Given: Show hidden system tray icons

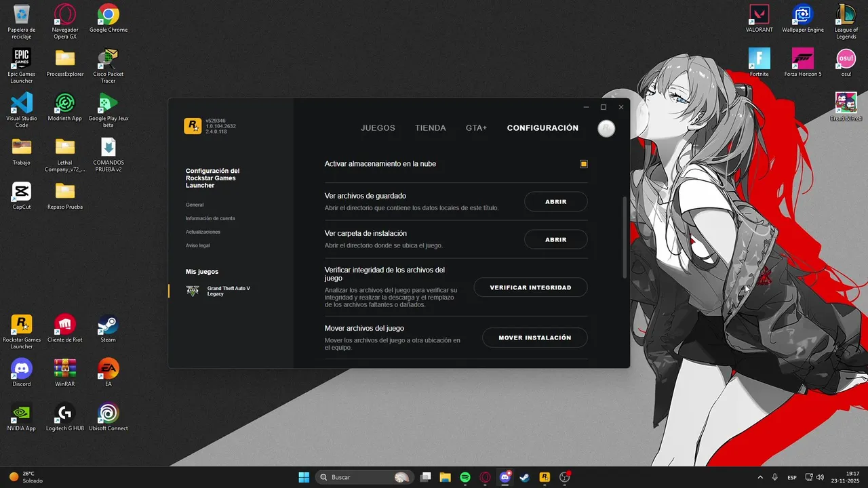Looking at the screenshot, I should coord(759,477).
